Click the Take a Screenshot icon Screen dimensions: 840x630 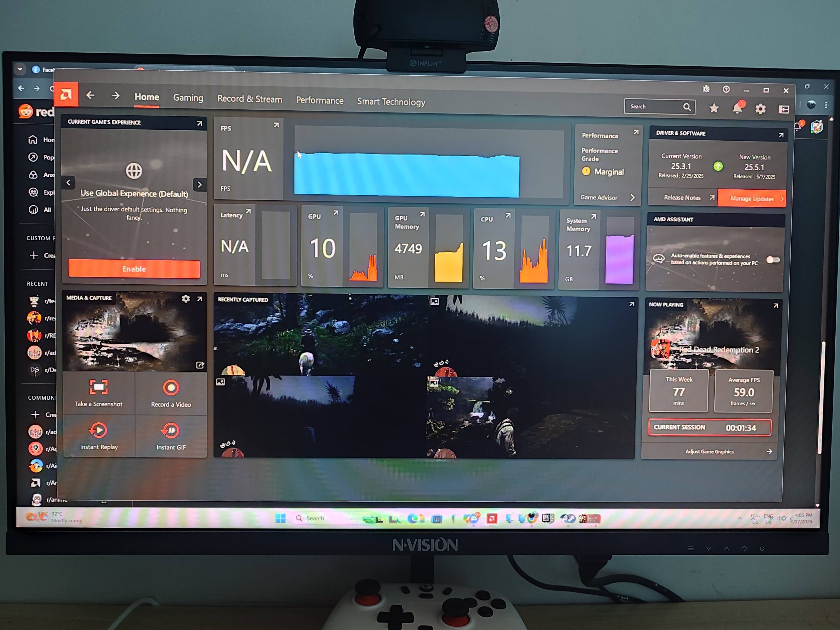tap(99, 387)
